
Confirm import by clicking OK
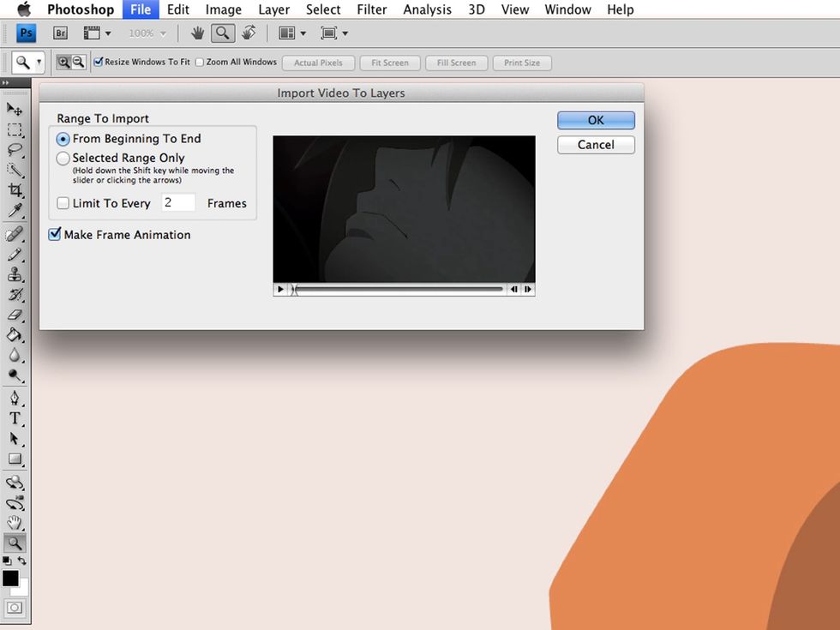pyautogui.click(x=596, y=120)
